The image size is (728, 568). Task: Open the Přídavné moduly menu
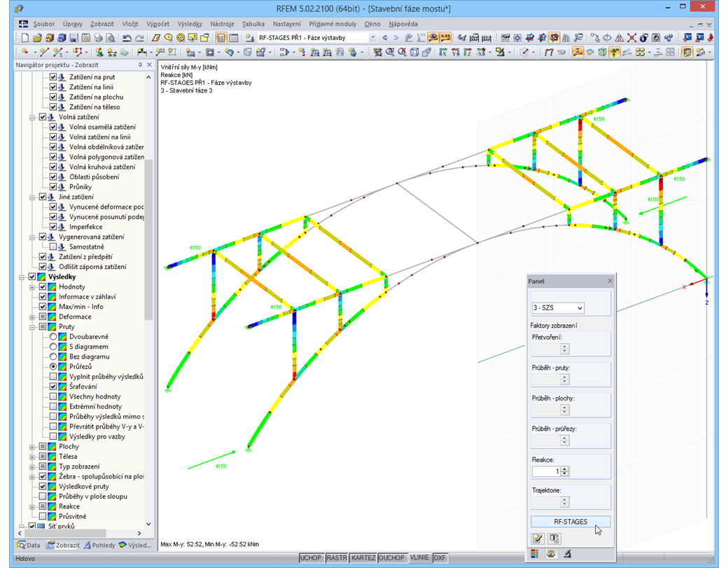point(332,24)
